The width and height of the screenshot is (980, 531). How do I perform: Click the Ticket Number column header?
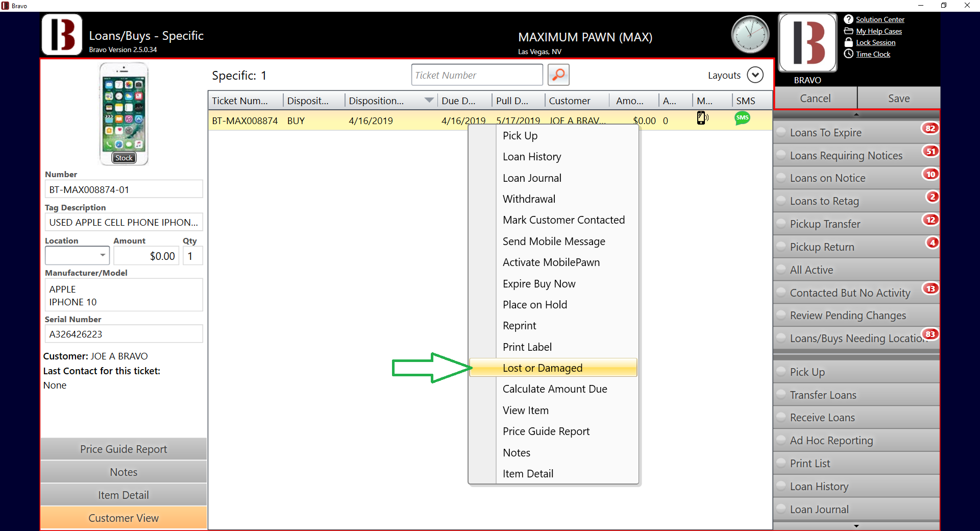pos(246,101)
